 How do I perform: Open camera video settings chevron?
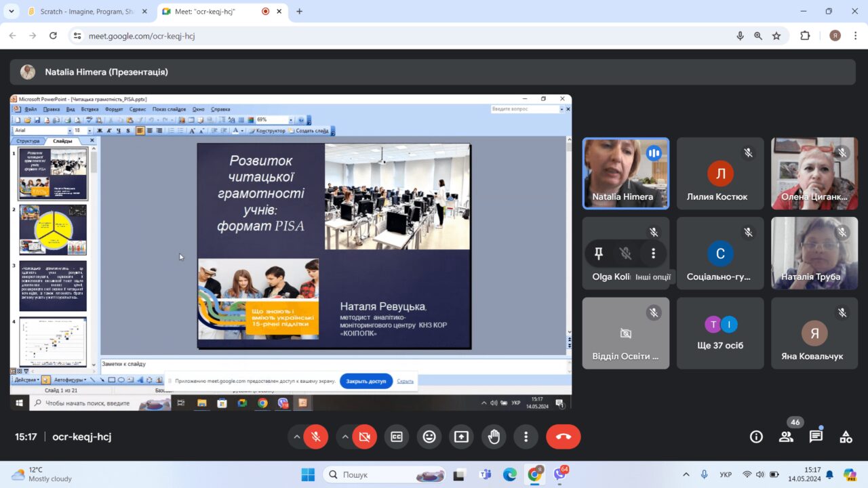pyautogui.click(x=345, y=437)
